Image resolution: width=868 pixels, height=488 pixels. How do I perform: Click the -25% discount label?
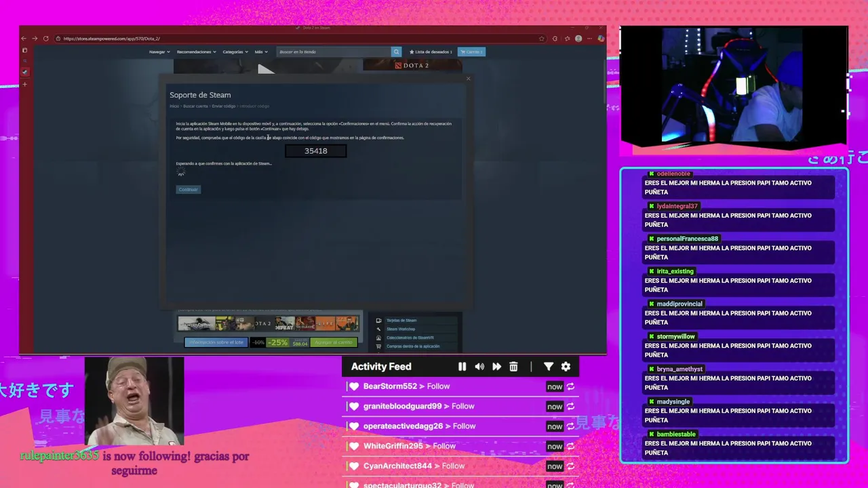click(x=277, y=342)
